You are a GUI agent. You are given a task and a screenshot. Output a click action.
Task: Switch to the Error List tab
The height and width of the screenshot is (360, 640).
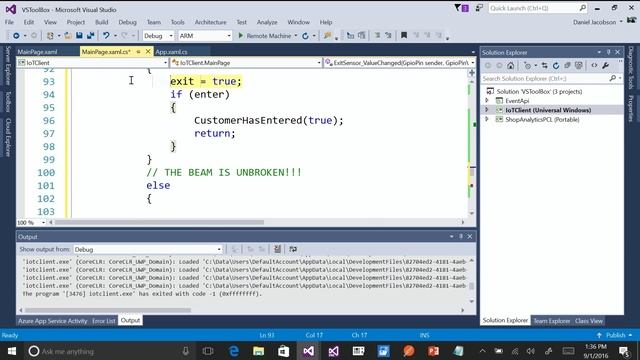click(104, 321)
